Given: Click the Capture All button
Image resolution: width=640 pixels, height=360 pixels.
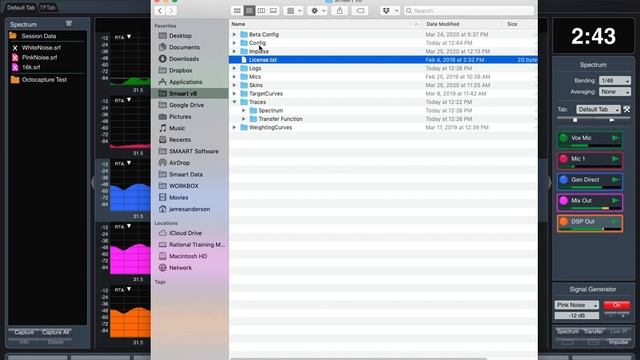Looking at the screenshot, I should click(56, 332).
